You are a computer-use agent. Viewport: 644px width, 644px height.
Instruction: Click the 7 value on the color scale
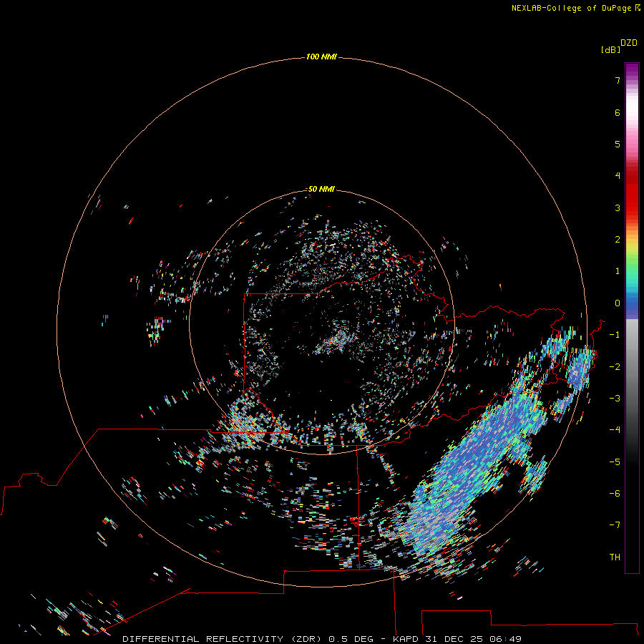point(618,80)
